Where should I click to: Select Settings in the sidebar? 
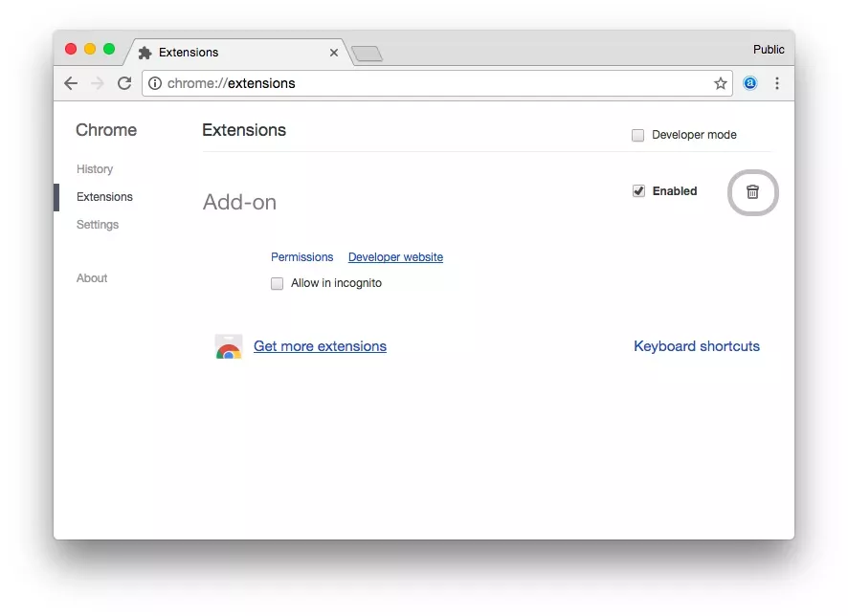pyautogui.click(x=98, y=224)
